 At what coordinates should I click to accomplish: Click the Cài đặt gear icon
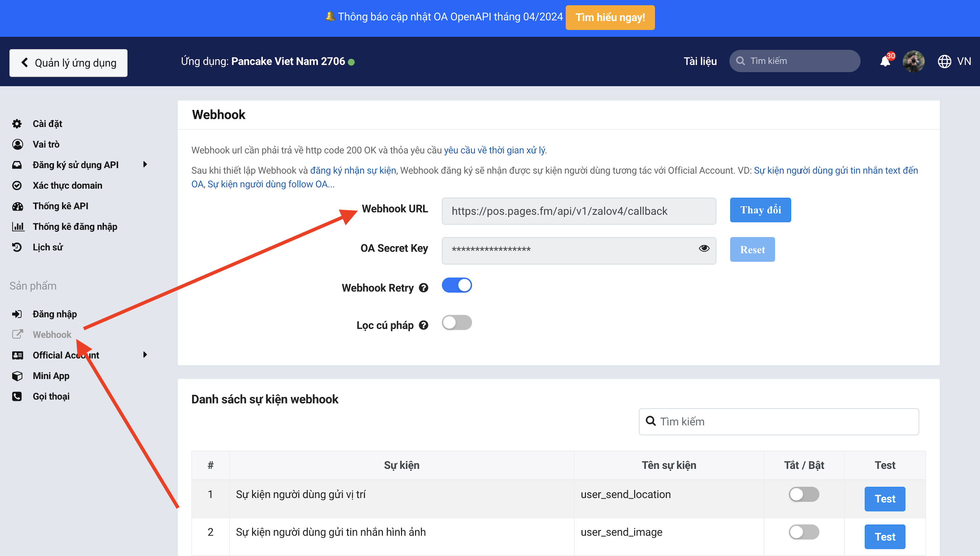coord(17,124)
